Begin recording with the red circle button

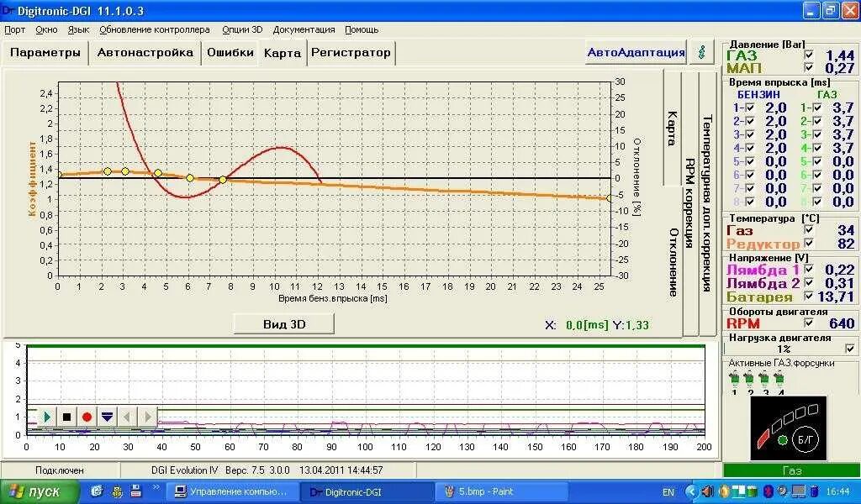point(87,417)
